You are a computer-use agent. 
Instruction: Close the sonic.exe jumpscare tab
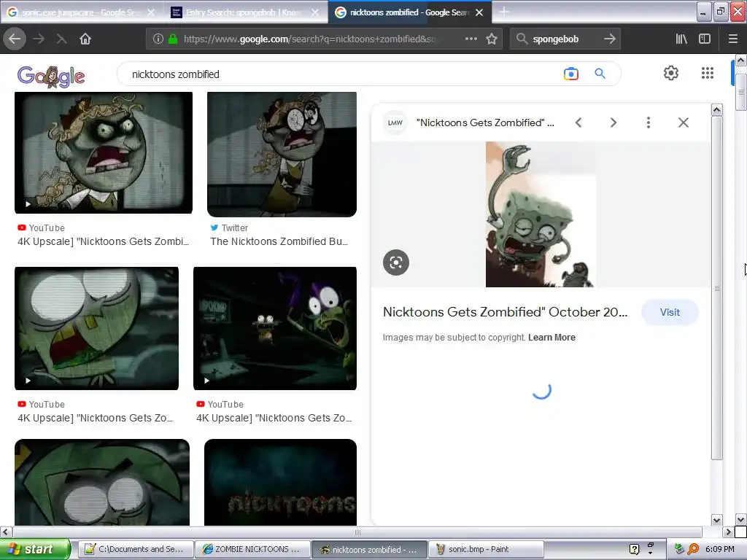tap(151, 12)
